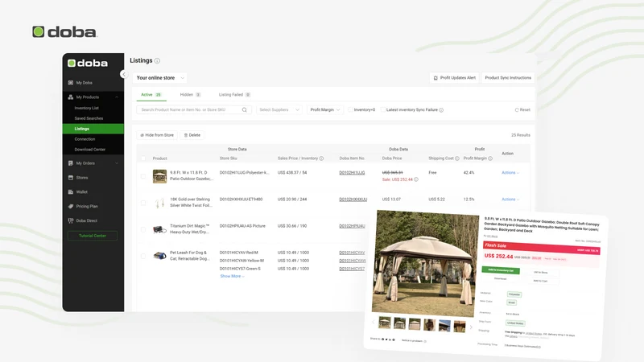Check the gazebo listing row checkbox

[x=143, y=176]
